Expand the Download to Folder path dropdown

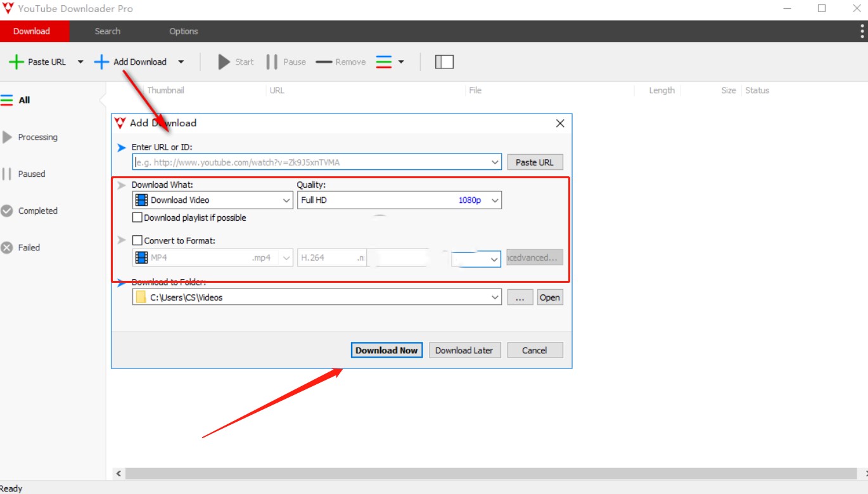coord(494,297)
